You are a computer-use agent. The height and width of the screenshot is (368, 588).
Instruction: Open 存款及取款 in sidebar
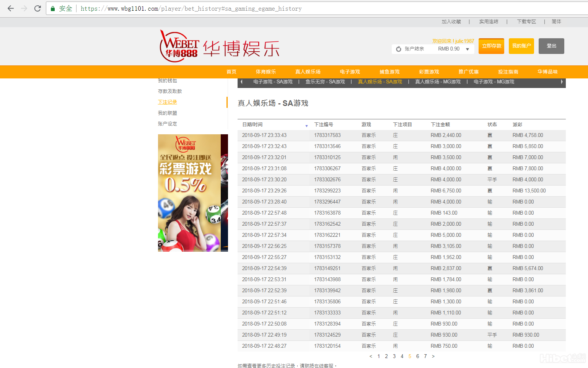click(170, 91)
